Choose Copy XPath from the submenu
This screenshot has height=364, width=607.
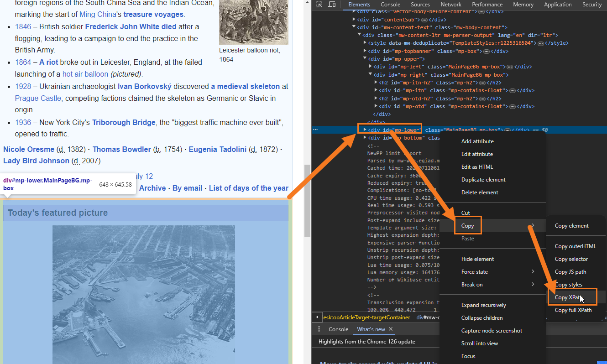[x=568, y=297]
